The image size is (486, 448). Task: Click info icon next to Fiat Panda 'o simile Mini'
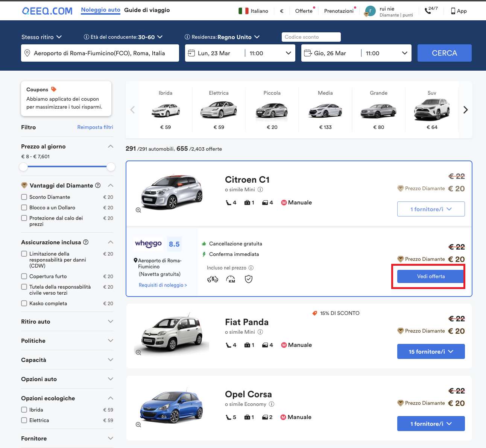pos(260,332)
